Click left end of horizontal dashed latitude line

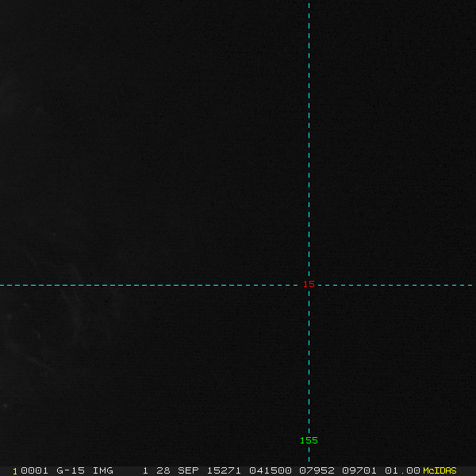(2, 285)
